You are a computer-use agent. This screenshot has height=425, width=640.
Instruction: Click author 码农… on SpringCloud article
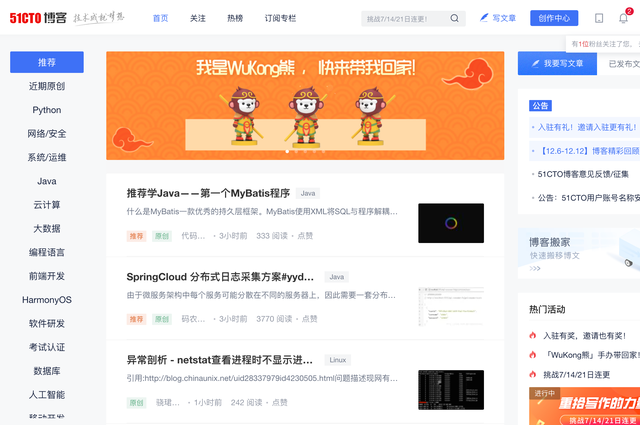coord(193,319)
